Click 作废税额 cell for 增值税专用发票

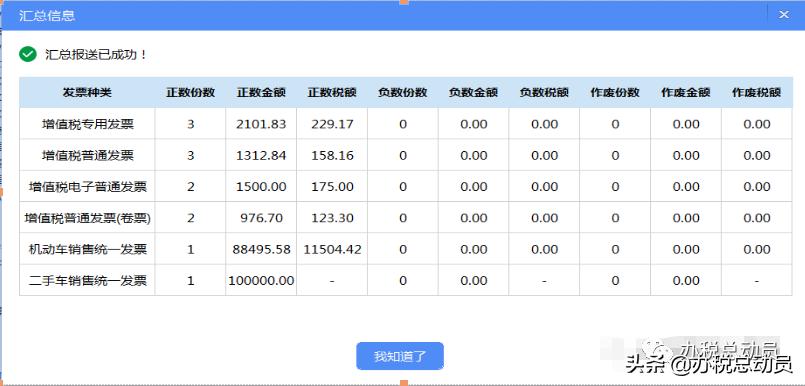(757, 124)
